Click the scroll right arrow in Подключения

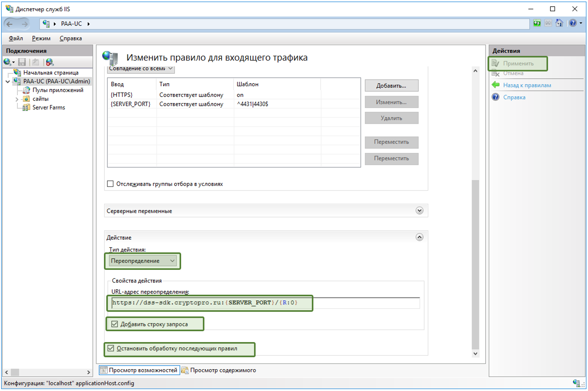(88, 372)
